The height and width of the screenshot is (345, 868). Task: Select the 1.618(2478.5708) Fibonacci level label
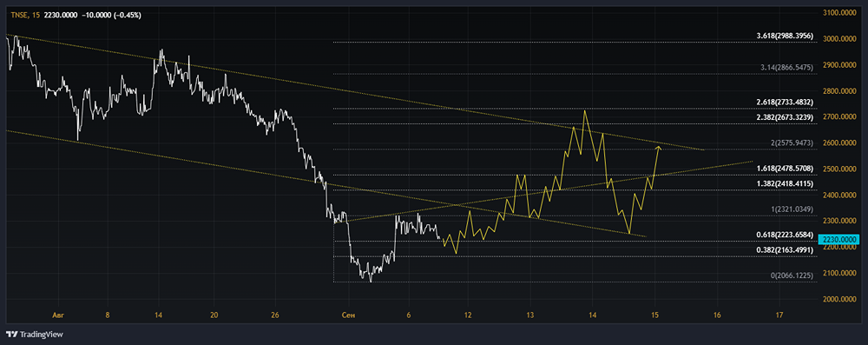point(785,169)
